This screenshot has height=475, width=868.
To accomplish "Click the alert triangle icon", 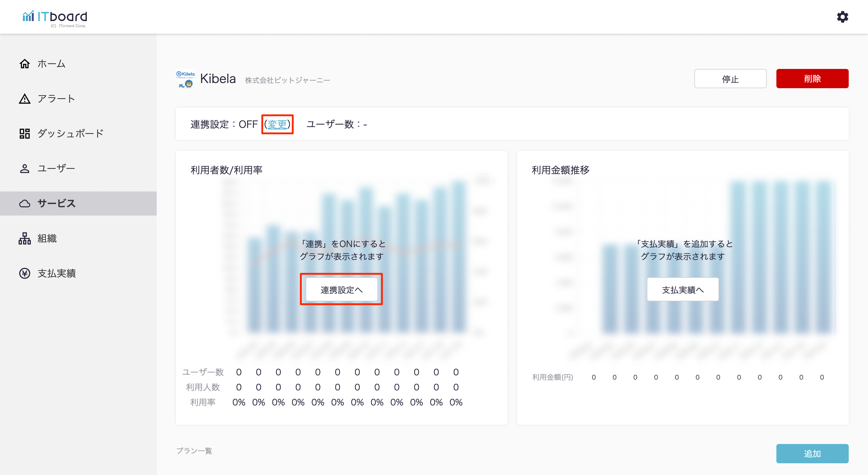I will (25, 99).
